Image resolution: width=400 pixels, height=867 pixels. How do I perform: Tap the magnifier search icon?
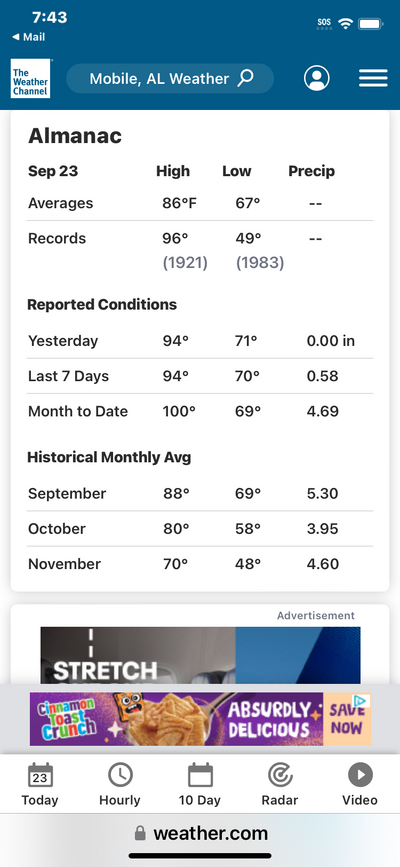click(x=246, y=79)
